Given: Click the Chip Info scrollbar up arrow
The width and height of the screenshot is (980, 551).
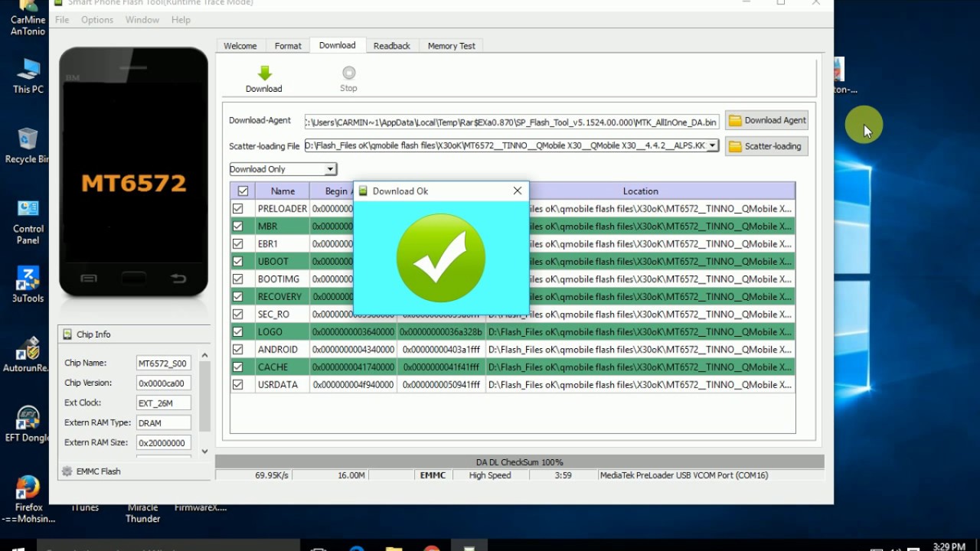Looking at the screenshot, I should tap(204, 355).
